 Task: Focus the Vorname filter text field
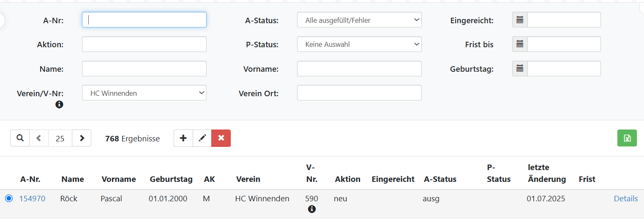pyautogui.click(x=359, y=69)
